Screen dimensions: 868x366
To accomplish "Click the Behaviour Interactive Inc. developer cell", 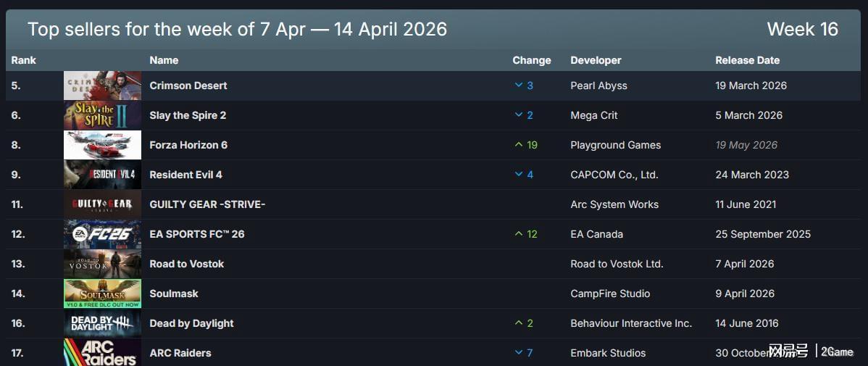I will click(631, 323).
